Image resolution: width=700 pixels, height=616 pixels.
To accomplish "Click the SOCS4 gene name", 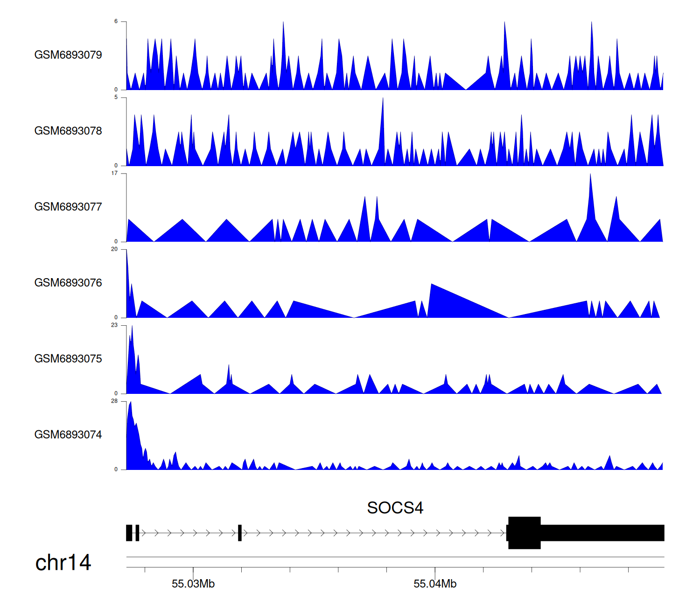I will [x=395, y=508].
